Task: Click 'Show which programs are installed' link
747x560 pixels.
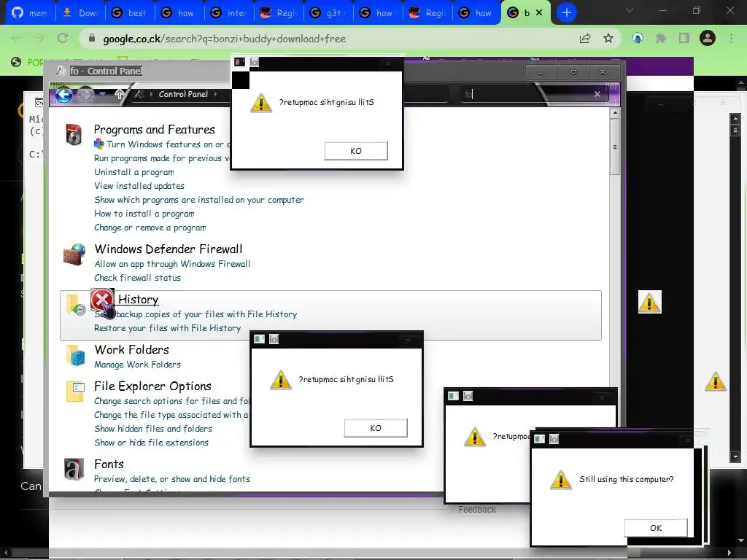Action: point(199,200)
